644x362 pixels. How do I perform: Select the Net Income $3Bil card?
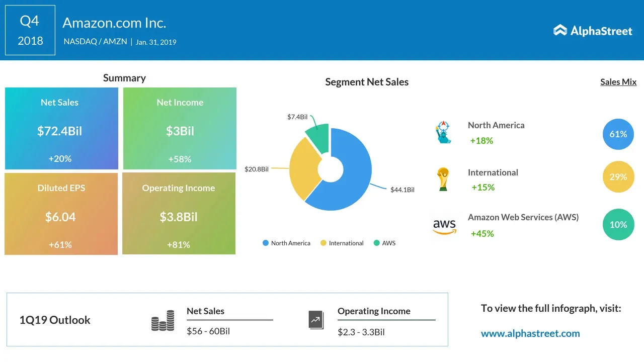point(180,129)
